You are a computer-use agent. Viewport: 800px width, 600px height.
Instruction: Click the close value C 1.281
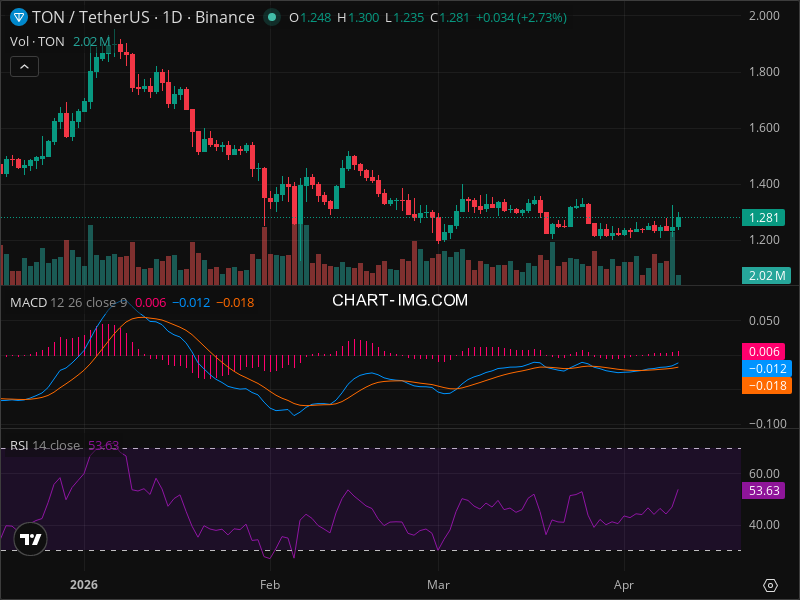[449, 18]
